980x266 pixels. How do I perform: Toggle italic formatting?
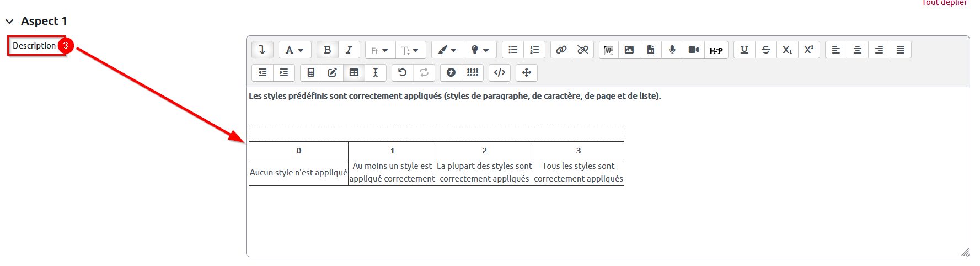[x=349, y=50]
